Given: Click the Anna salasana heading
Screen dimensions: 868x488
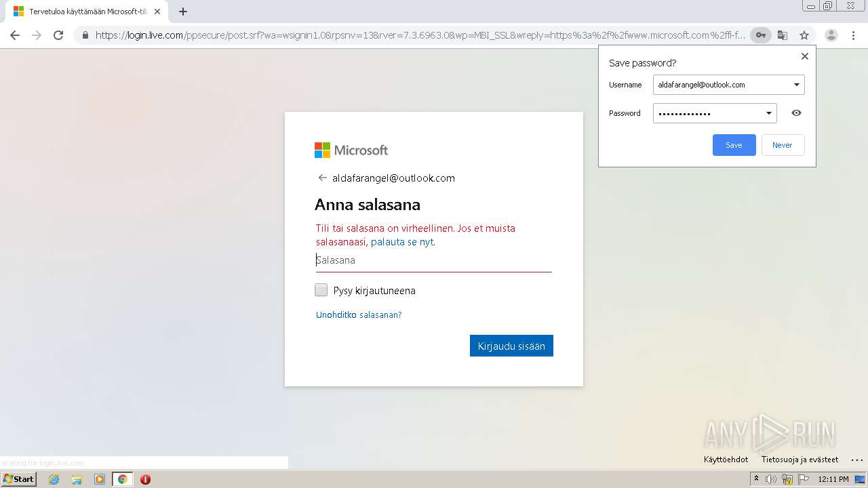Looking at the screenshot, I should tap(368, 205).
